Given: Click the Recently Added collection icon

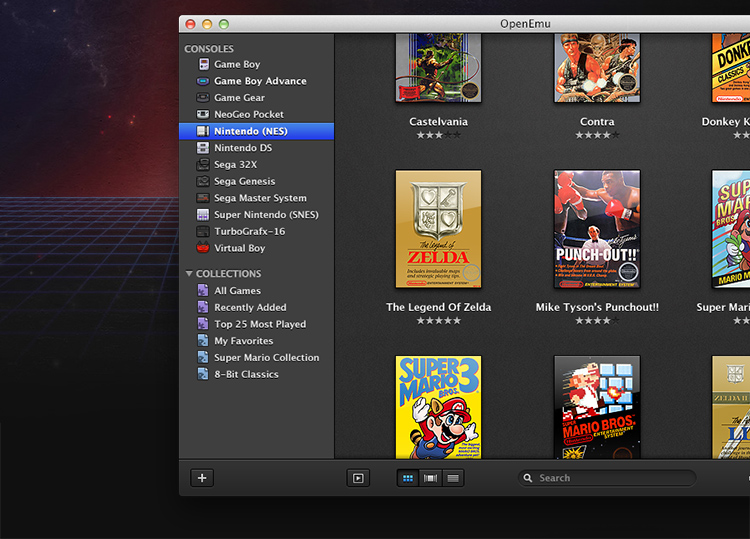Looking at the screenshot, I should pyautogui.click(x=203, y=307).
